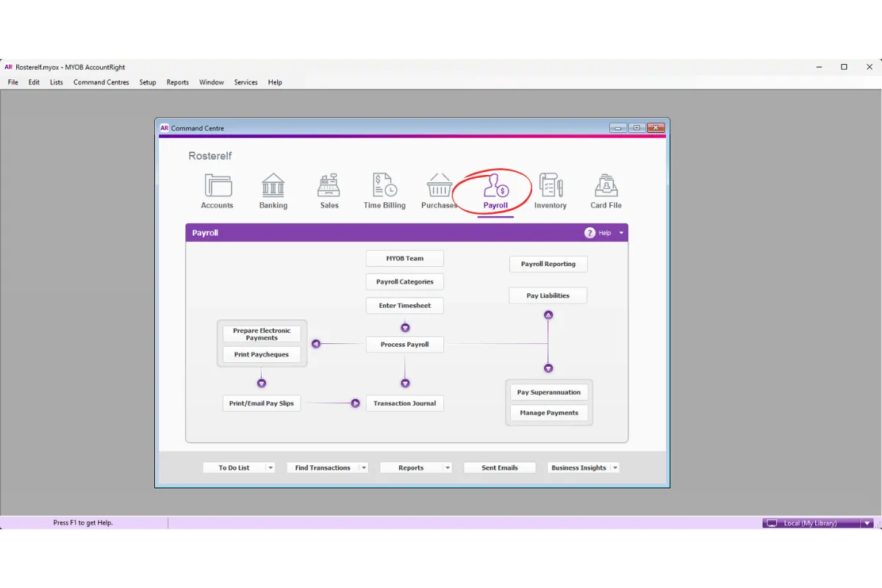Click the Help link in Payroll header

pos(605,233)
